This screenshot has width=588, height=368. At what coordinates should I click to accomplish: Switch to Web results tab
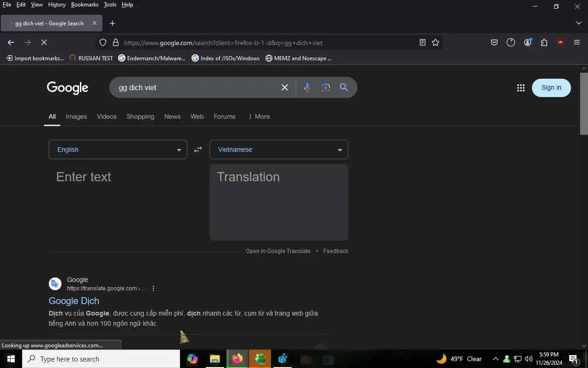[197, 116]
